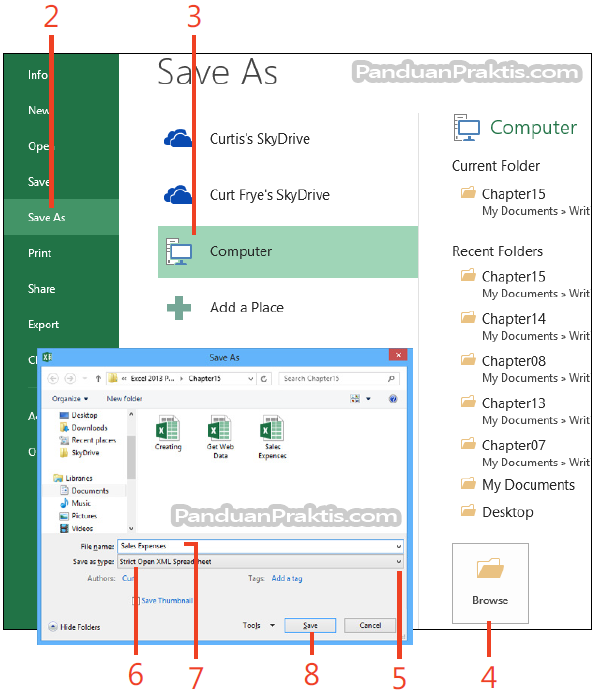Click the Browse button
597x693 pixels.
pyautogui.click(x=490, y=583)
